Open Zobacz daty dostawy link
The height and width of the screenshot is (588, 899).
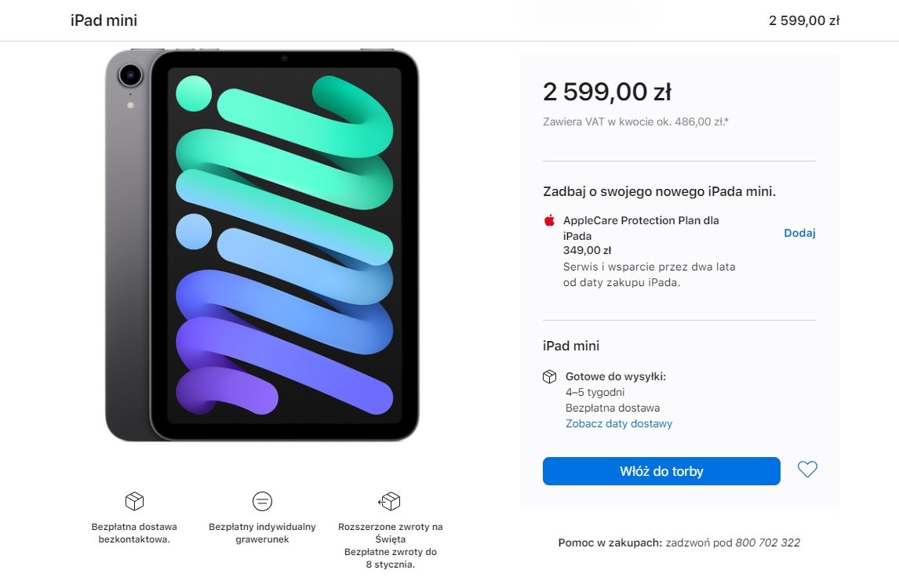[619, 423]
